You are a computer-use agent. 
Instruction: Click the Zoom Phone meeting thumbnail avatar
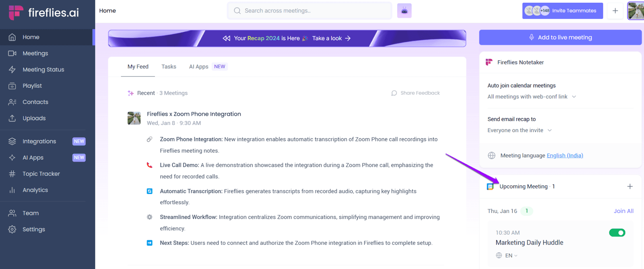point(134,118)
